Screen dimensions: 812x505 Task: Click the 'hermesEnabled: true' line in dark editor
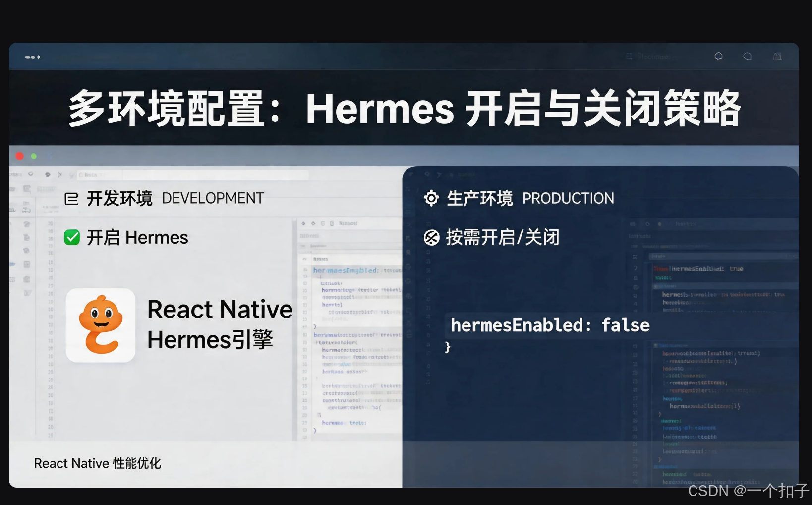click(707, 269)
